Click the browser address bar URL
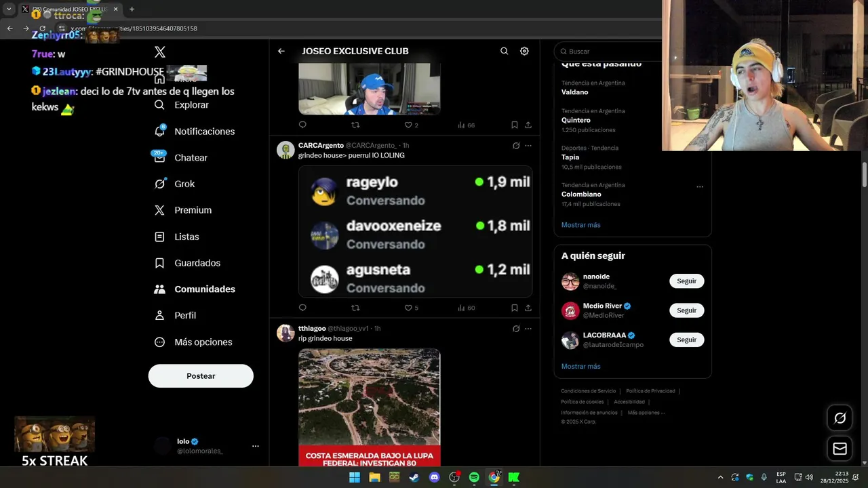Image resolution: width=868 pixels, height=488 pixels. 136,28
